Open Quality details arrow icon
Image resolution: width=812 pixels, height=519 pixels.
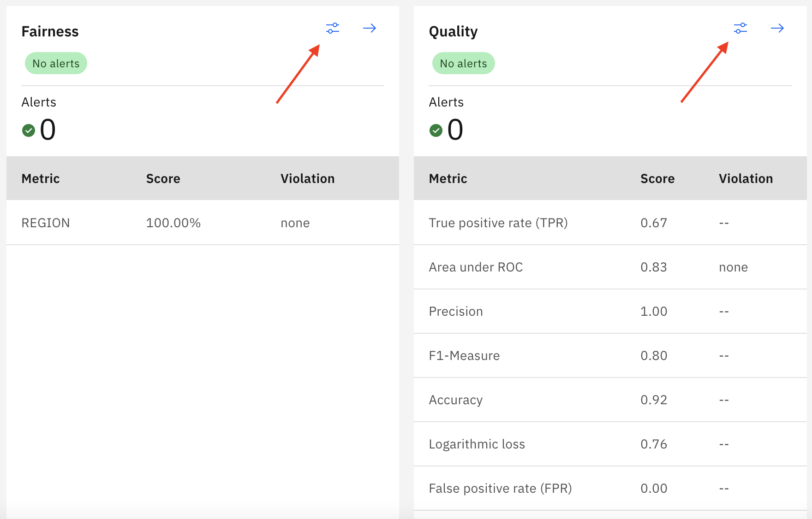[777, 28]
